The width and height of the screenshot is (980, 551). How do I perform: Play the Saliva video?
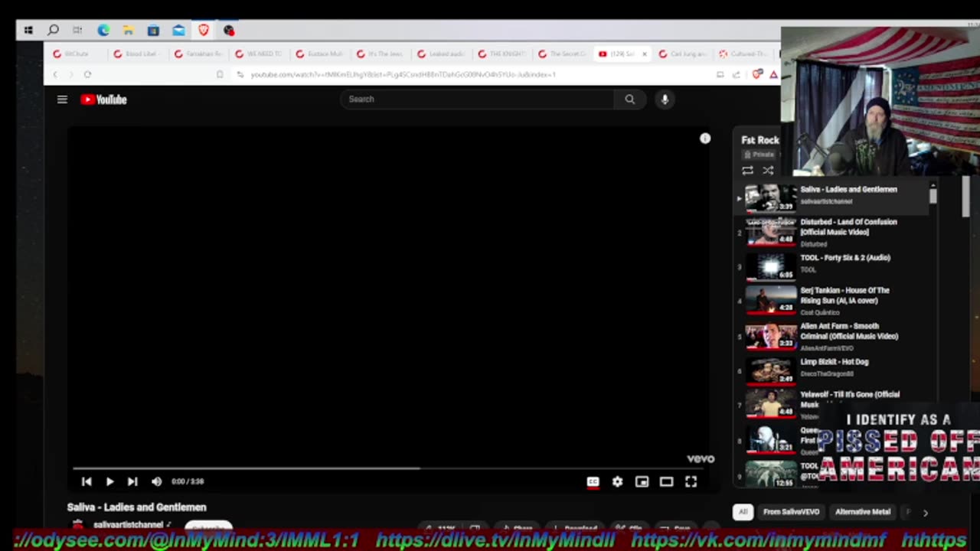tap(109, 481)
